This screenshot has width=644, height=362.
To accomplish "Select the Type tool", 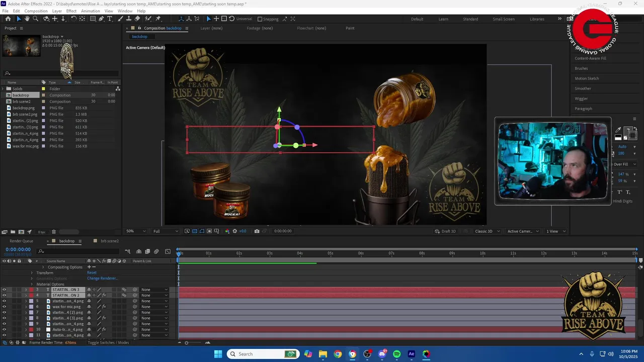I will (110, 19).
